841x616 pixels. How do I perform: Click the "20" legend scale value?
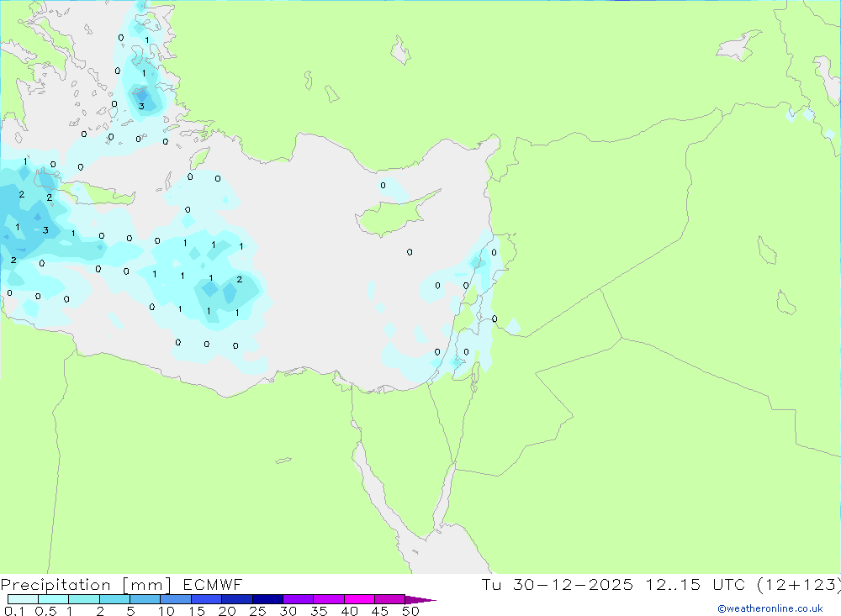[x=227, y=611]
